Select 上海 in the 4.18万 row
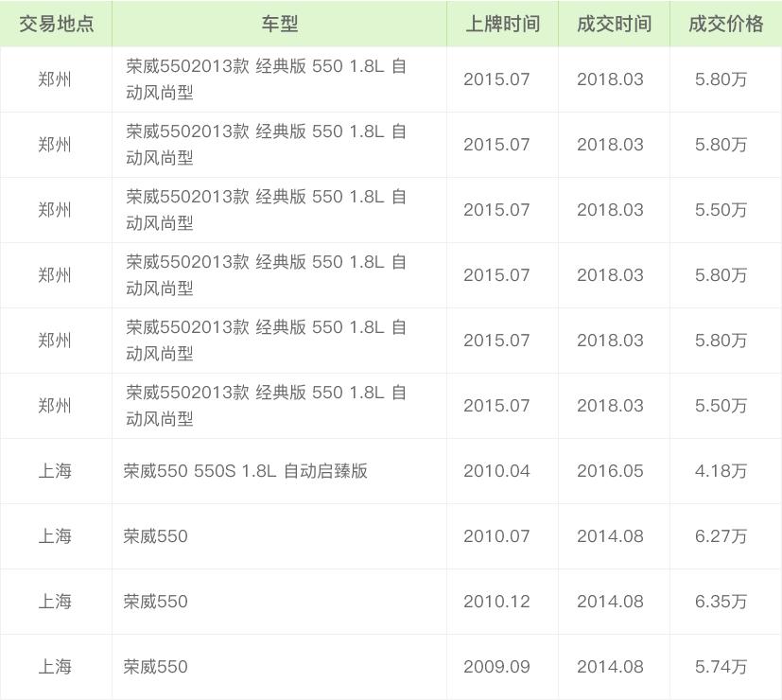Image resolution: width=782 pixels, height=700 pixels. coord(56,470)
